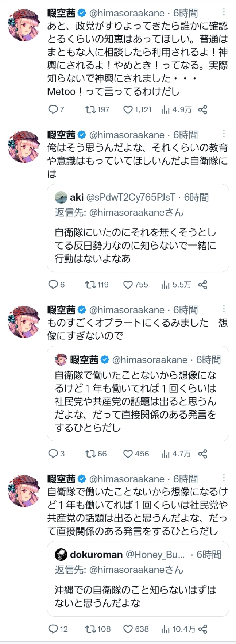The height and width of the screenshot is (644, 236).
Task: Share the tweet with 10.4万 views
Action: point(203,629)
